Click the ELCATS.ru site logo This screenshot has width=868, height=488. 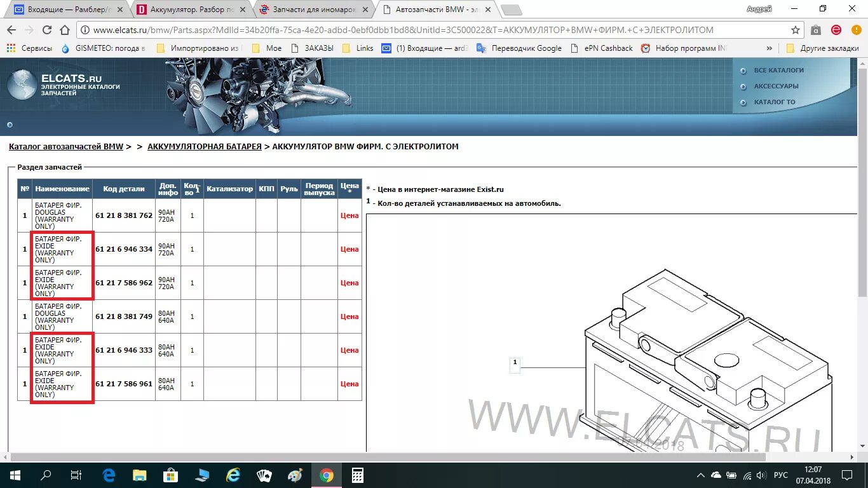[x=64, y=85]
